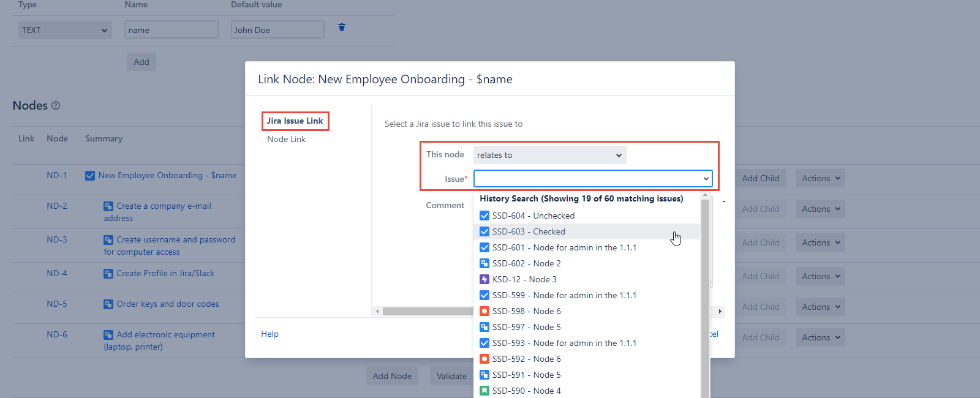The width and height of the screenshot is (980, 398).
Task: Select SSD-603 - Checked issue
Action: click(x=528, y=231)
